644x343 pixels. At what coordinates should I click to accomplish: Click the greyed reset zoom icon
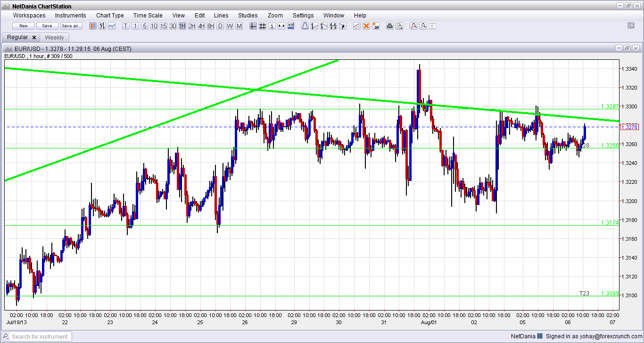point(432,26)
